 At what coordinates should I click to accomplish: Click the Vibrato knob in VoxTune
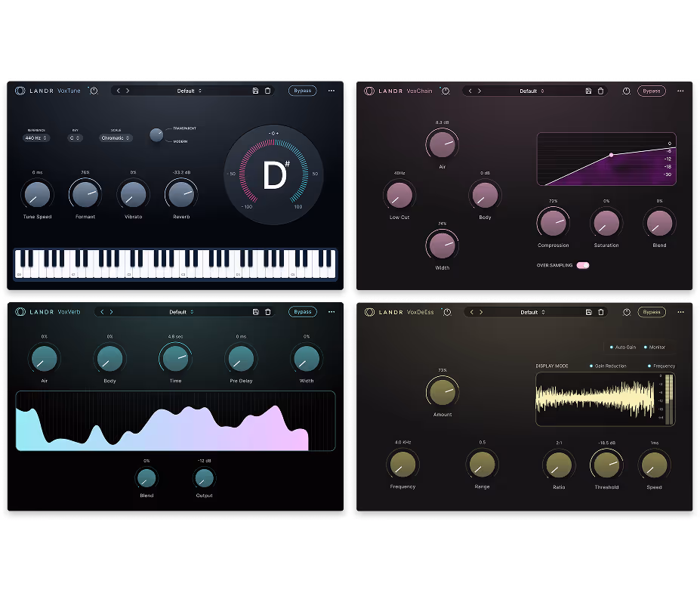point(133,195)
